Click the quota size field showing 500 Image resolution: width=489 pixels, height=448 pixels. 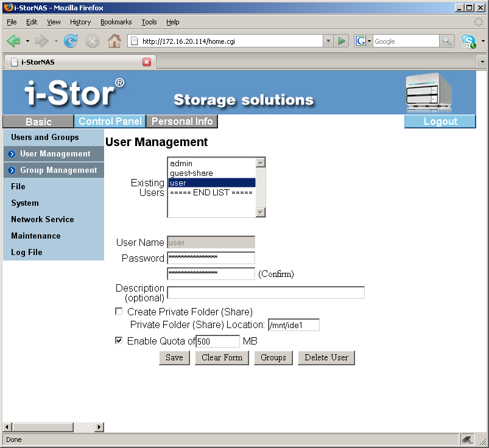217,341
